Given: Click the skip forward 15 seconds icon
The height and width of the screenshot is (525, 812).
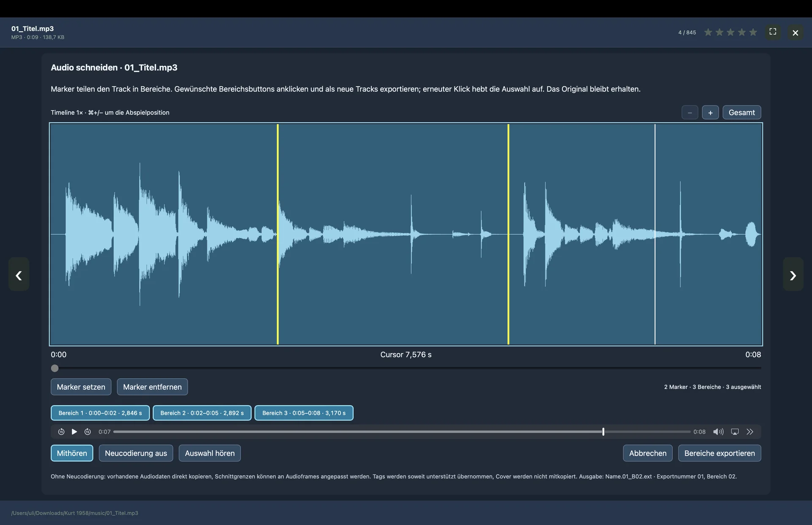Looking at the screenshot, I should 88,432.
